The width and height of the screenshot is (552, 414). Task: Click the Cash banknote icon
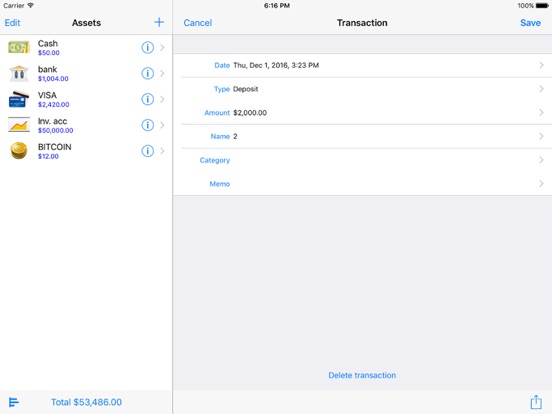click(x=19, y=47)
